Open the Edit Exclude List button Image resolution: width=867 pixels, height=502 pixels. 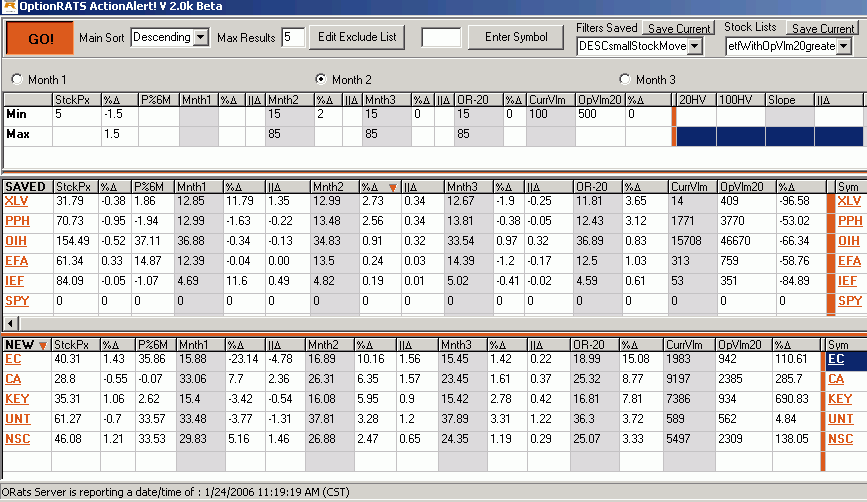pyautogui.click(x=357, y=37)
